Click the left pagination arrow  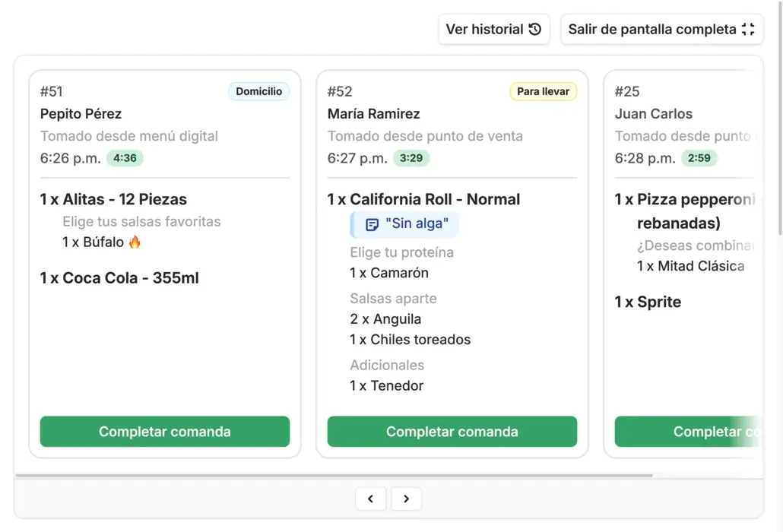pyautogui.click(x=370, y=499)
